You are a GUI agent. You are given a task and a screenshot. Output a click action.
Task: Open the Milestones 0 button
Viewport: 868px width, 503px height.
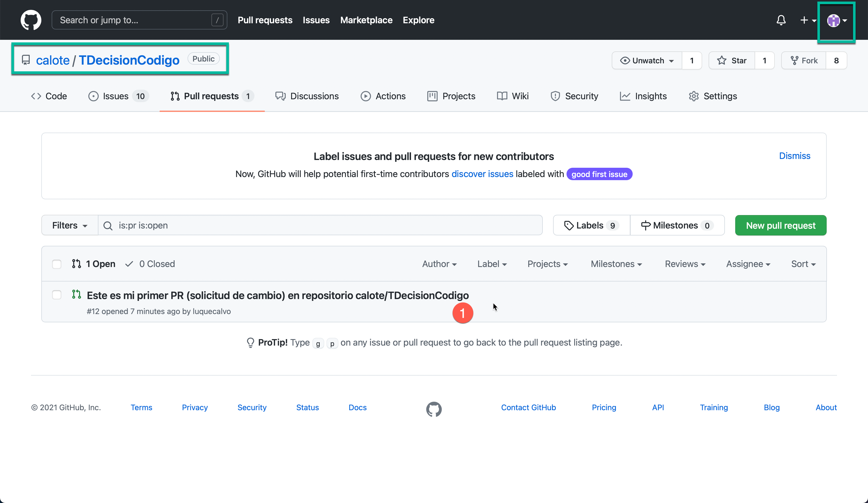tap(677, 225)
